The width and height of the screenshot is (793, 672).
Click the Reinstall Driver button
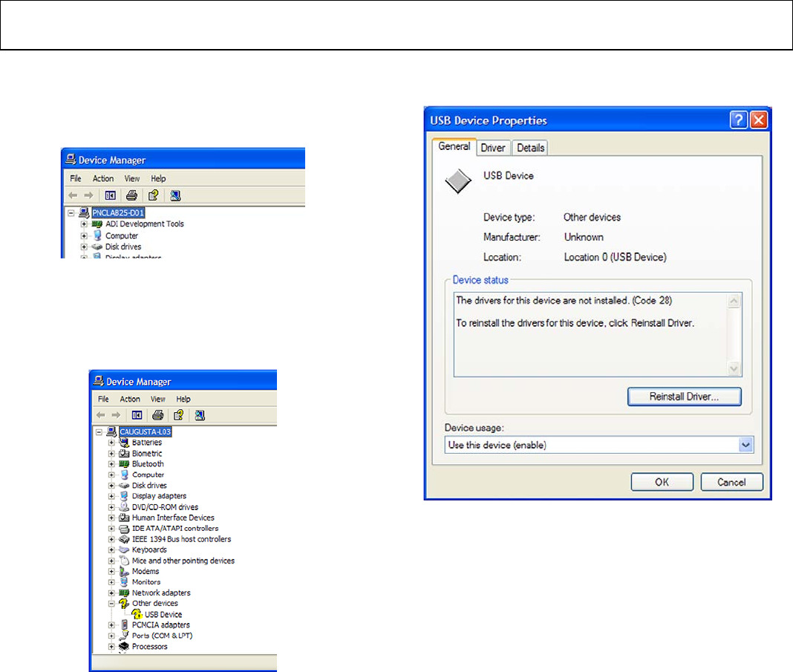pos(684,397)
